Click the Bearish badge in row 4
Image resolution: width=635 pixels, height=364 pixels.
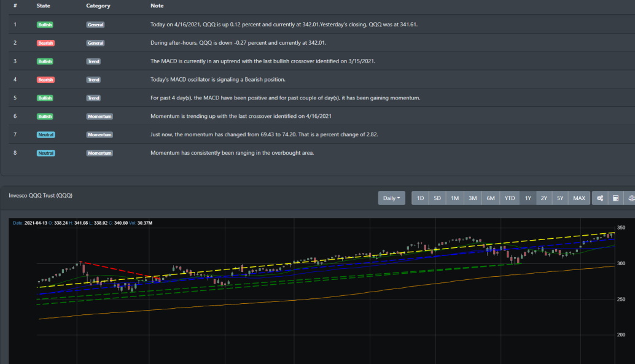point(45,80)
